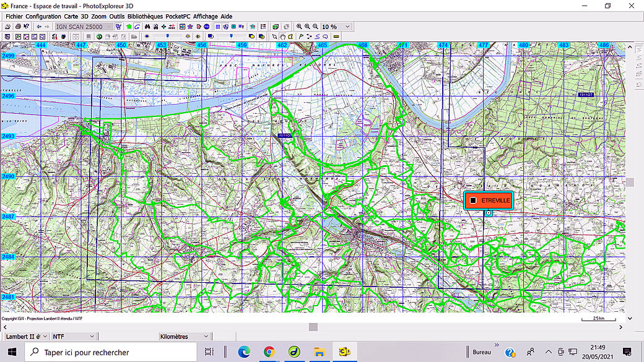The width and height of the screenshot is (644, 362).
Task: Click the zoom in magnifier icon
Action: point(299,27)
